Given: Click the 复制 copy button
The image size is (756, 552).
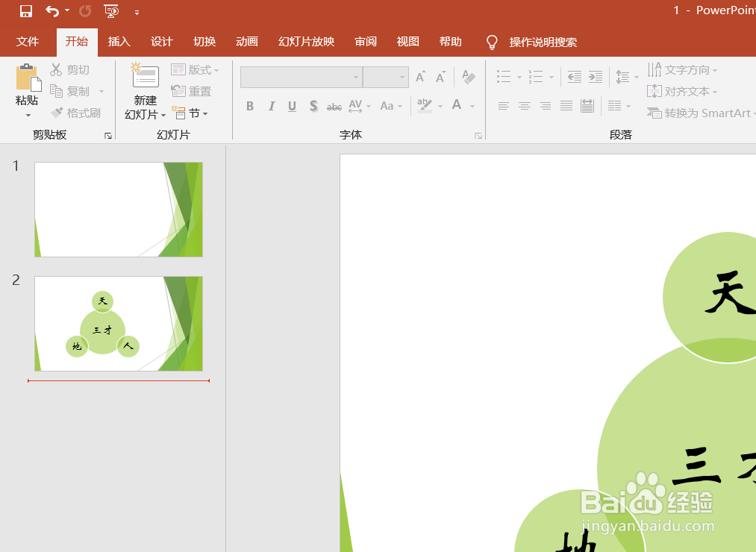Looking at the screenshot, I should tap(70, 91).
